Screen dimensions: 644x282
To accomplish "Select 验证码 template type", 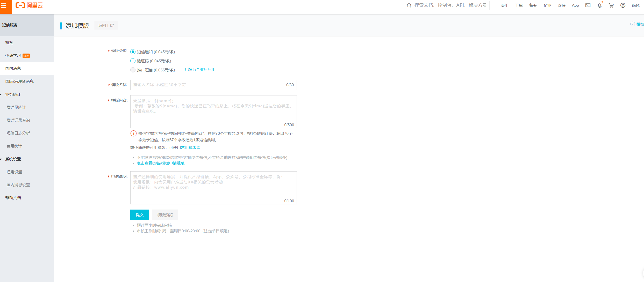I will pyautogui.click(x=133, y=61).
